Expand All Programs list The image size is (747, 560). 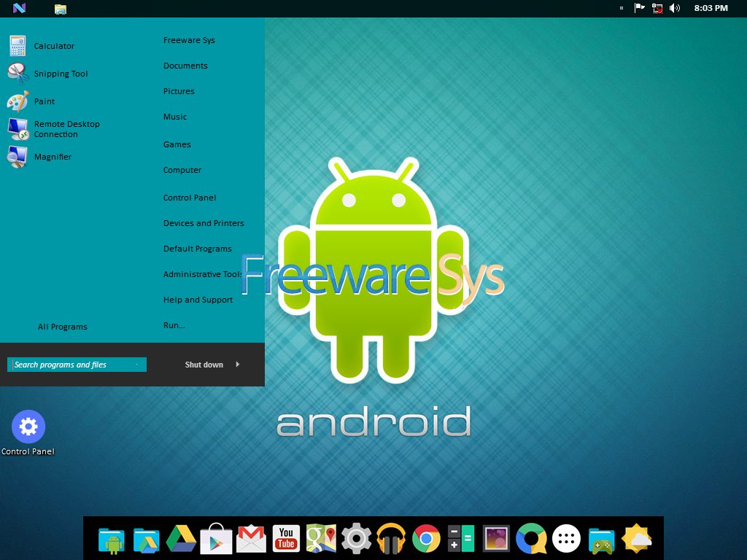pos(63,327)
